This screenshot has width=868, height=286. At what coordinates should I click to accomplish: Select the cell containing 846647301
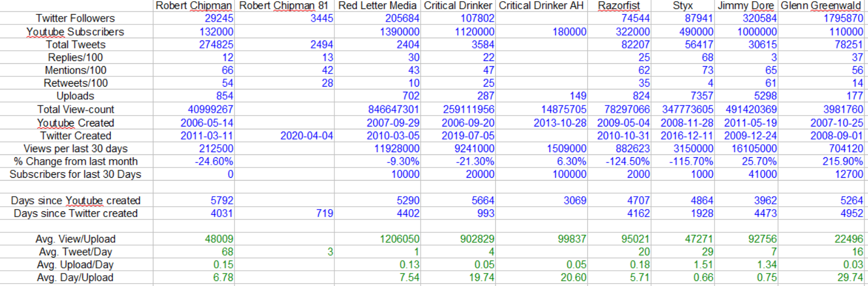point(378,109)
